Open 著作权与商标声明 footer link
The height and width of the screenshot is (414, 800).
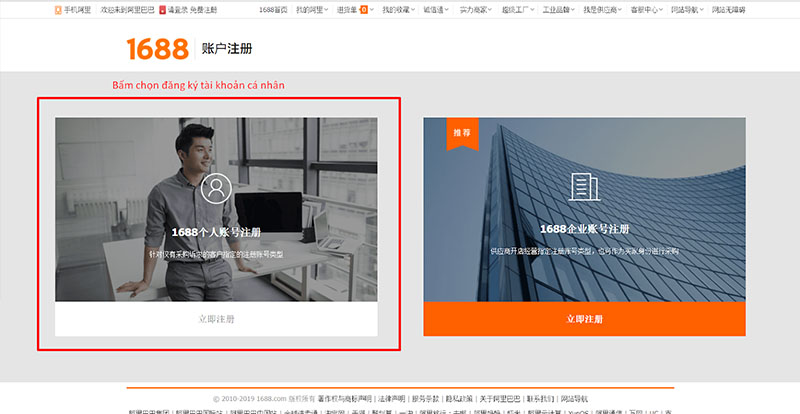(345, 399)
